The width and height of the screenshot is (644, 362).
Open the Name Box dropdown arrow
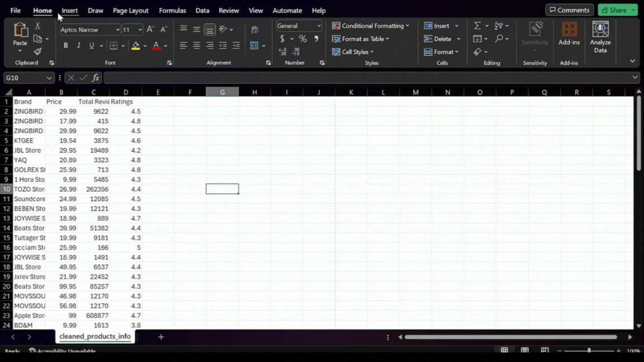pyautogui.click(x=49, y=78)
